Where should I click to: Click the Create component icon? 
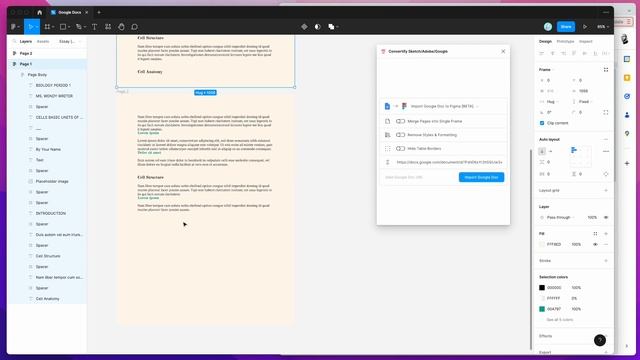(304, 27)
